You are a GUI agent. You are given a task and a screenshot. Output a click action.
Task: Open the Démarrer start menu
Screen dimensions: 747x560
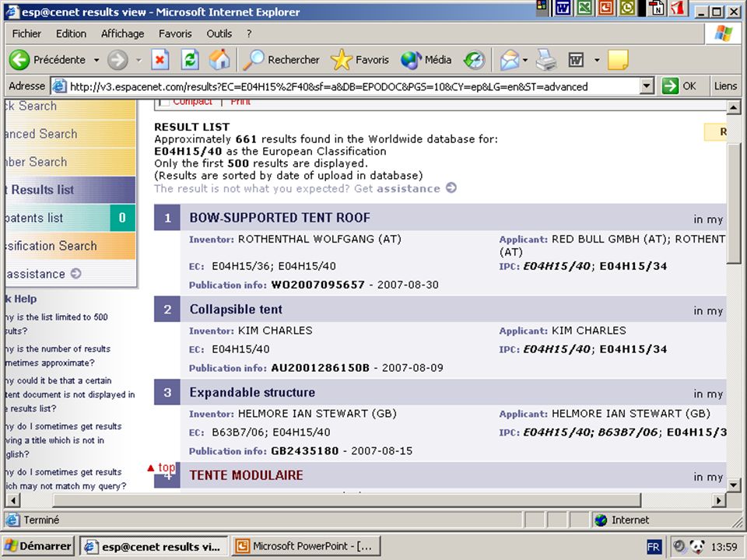(x=38, y=546)
